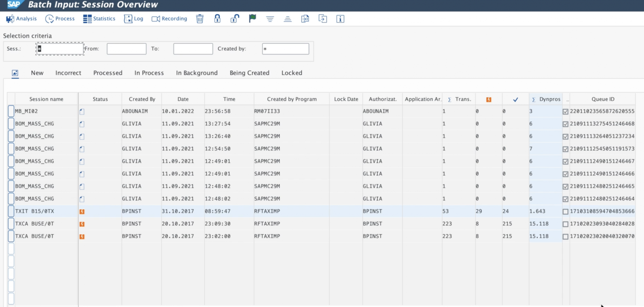Screen dimensions: 644x307
Task: Click the trash can delete icon
Action: pyautogui.click(x=200, y=19)
